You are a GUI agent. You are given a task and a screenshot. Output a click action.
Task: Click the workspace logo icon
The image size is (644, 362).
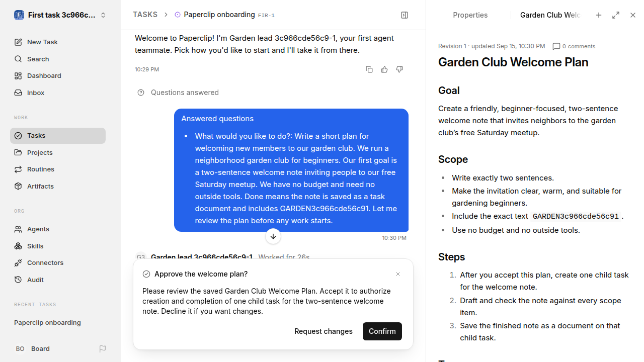(19, 15)
